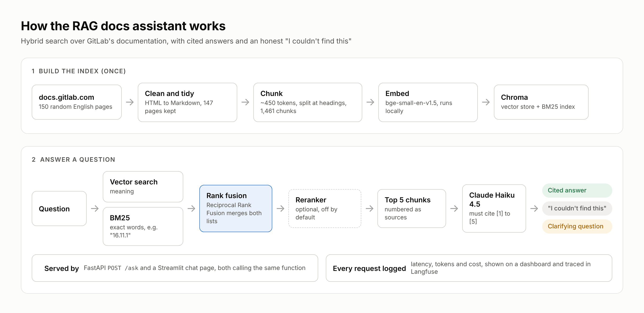Click the Chunk step box

pos(308,102)
